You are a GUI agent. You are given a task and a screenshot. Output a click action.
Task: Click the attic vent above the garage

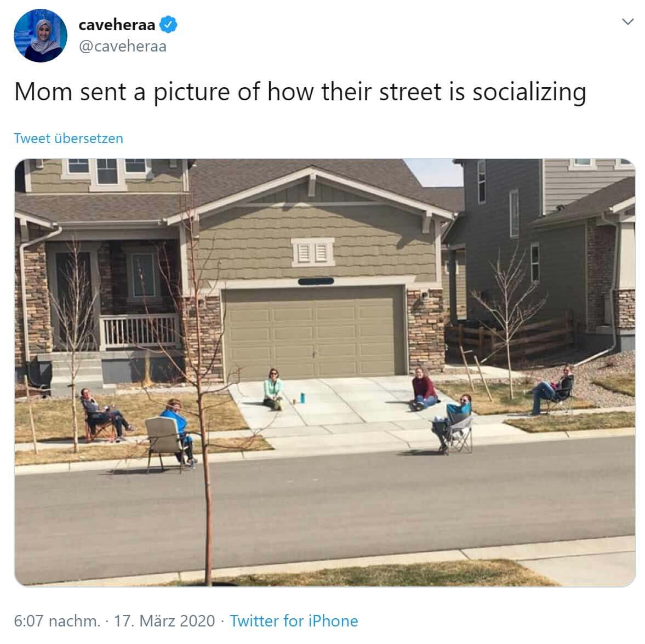pos(312,253)
